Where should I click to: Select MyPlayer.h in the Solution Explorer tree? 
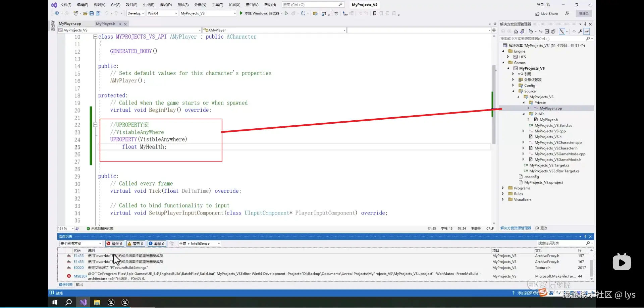tap(549, 120)
